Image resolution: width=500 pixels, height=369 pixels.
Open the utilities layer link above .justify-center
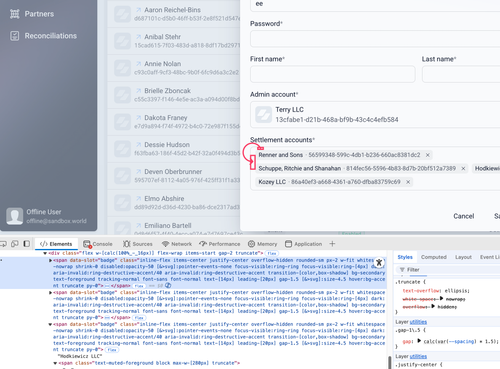pos(418,357)
